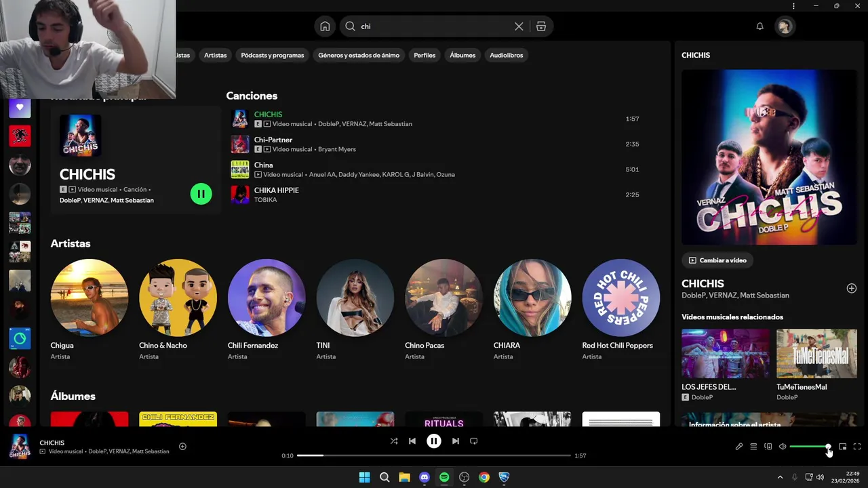This screenshot has height=488, width=868.
Task: Open Connect to a device icon
Action: point(768,447)
